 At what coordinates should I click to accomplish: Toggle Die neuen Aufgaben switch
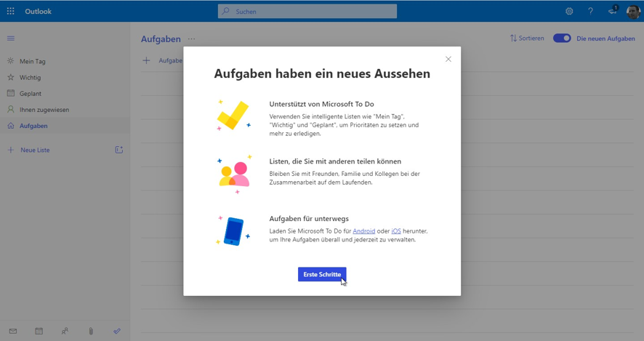coord(562,39)
